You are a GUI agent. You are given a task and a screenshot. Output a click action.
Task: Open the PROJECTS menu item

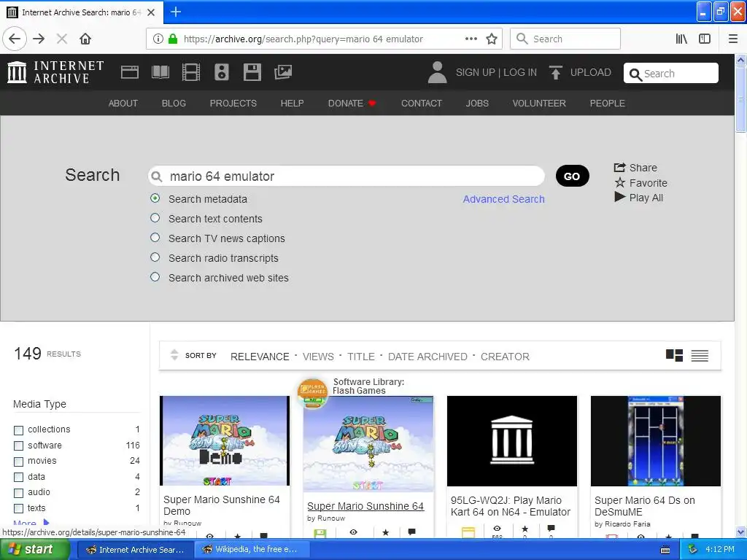(233, 104)
